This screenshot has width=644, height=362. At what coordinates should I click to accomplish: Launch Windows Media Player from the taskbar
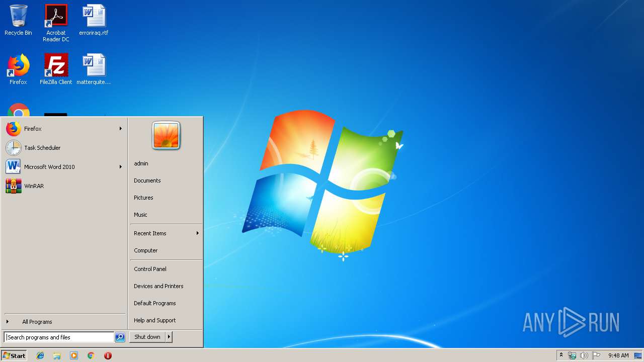point(74,355)
